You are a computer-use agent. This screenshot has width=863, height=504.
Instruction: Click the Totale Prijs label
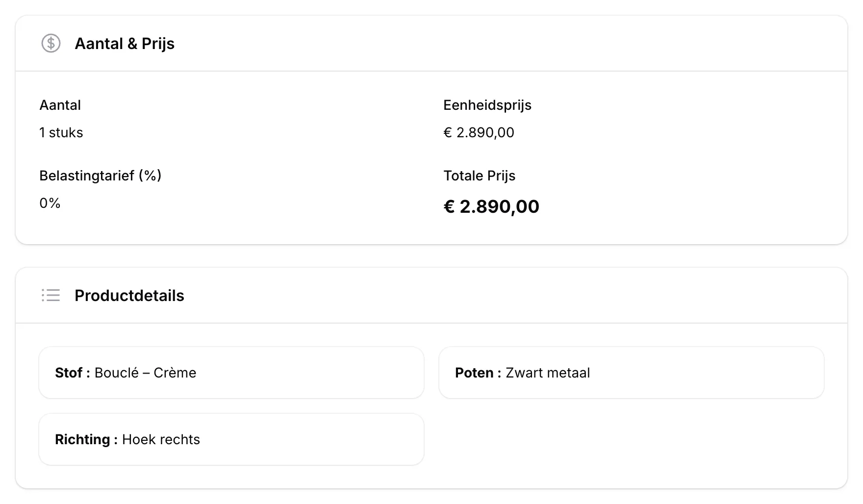[x=480, y=176]
